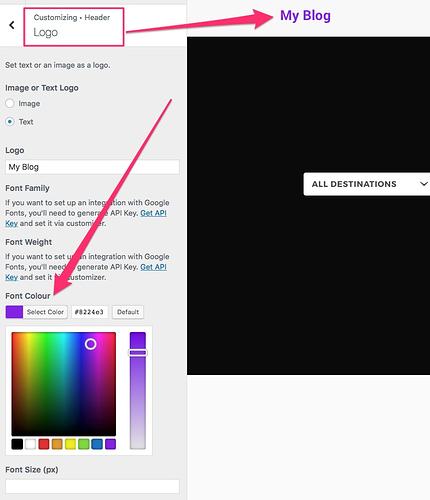Reset font colour with the Default button
The height and width of the screenshot is (500, 430).
[x=128, y=312]
